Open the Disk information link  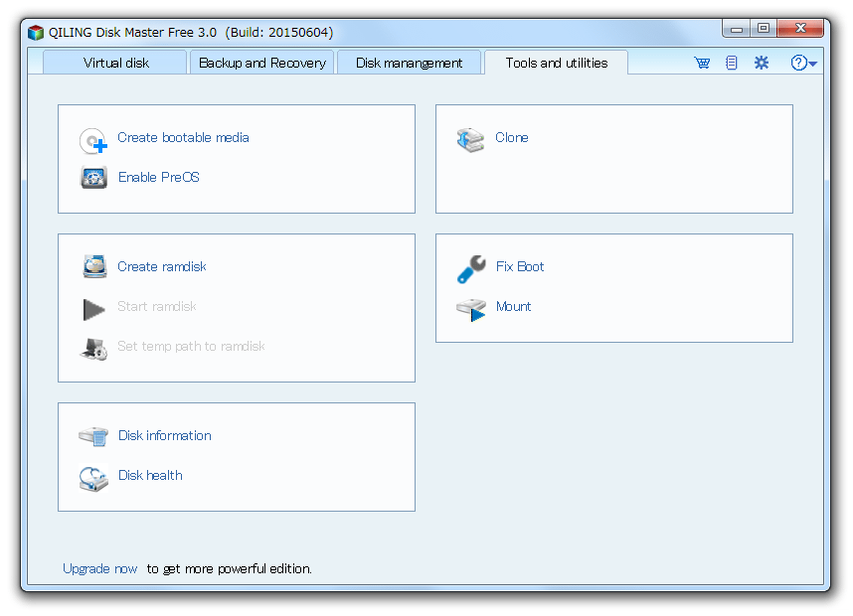[165, 435]
